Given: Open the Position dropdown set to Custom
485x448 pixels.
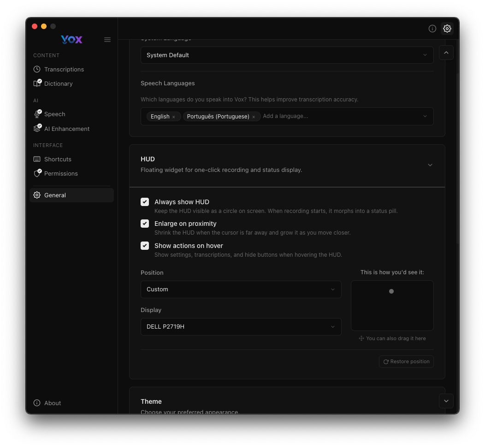Looking at the screenshot, I should (x=241, y=289).
